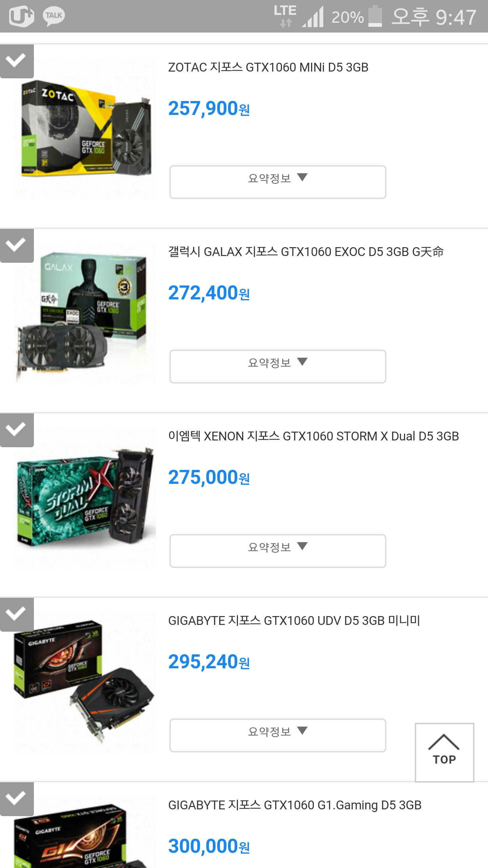Expand 요약정보 for the ZOTAC card

point(278,182)
